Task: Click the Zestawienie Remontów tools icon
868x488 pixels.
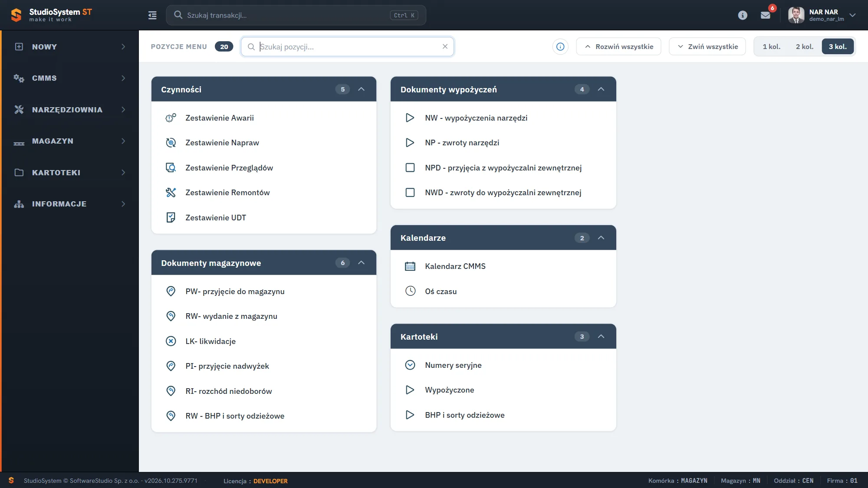Action: pos(171,193)
